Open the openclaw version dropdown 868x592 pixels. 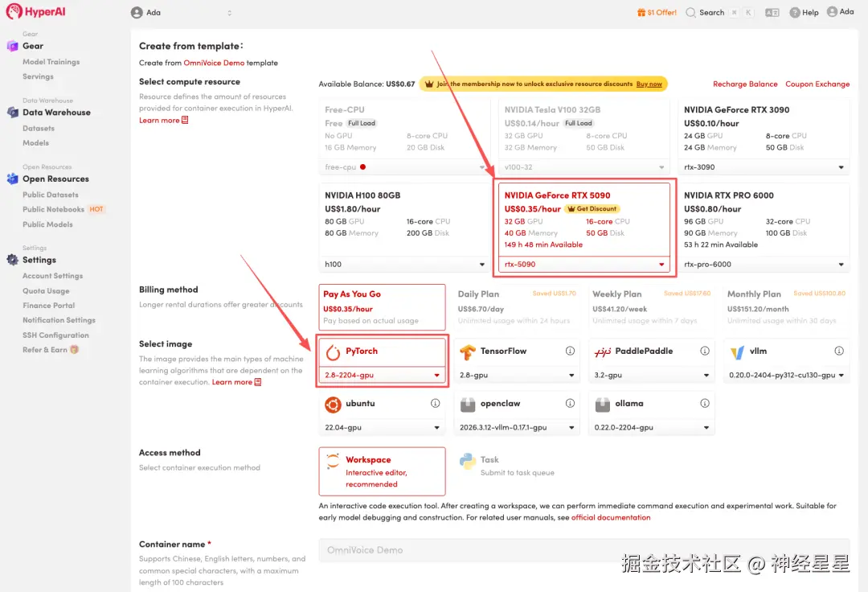click(517, 428)
